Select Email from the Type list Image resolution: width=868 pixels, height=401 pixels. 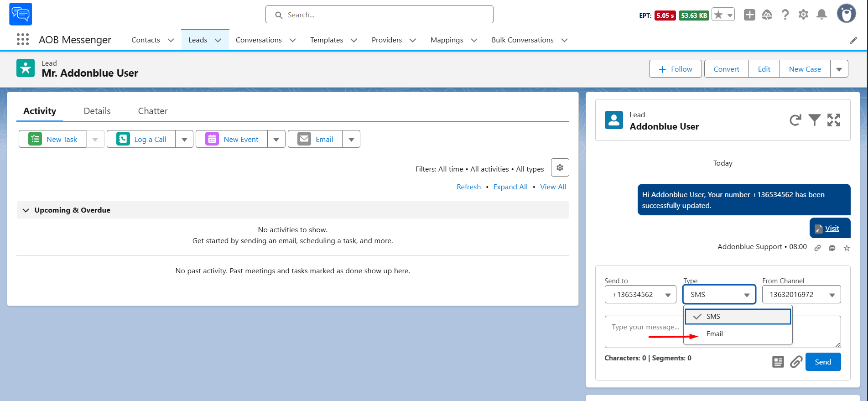pyautogui.click(x=738, y=334)
